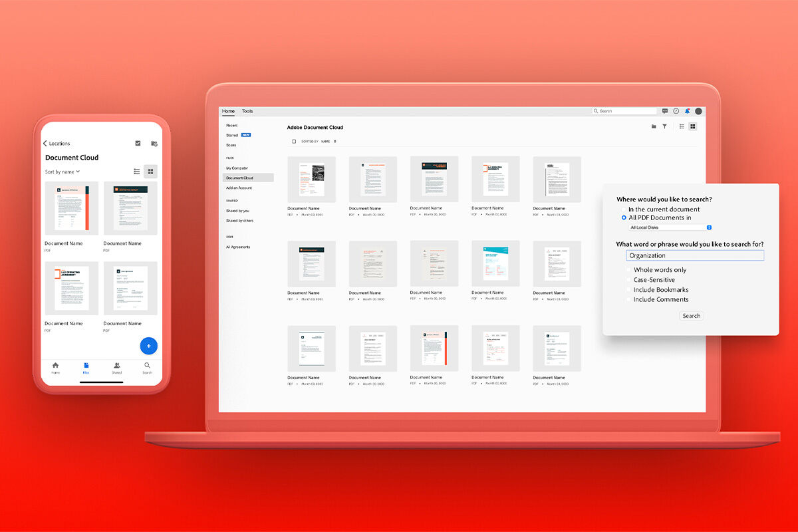Viewport: 798px width, 532px height.
Task: Click the Search button in the search dialog
Action: pyautogui.click(x=692, y=316)
